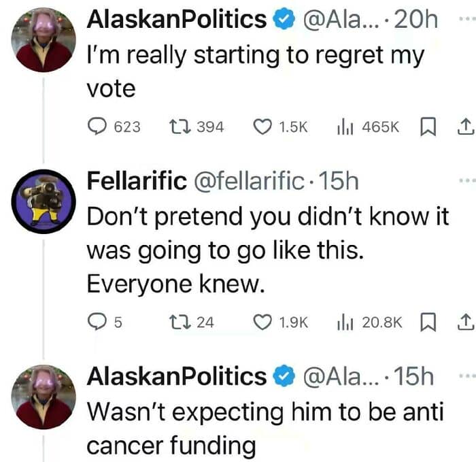The width and height of the screenshot is (476, 462).
Task: Bookmark Fellarific's reply tweet
Action: [428, 322]
